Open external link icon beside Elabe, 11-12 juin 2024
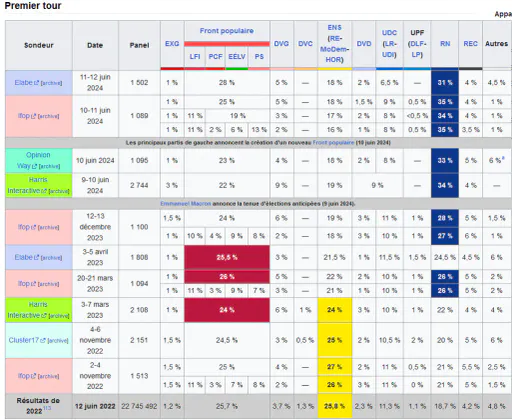The image size is (512, 420). (37, 83)
